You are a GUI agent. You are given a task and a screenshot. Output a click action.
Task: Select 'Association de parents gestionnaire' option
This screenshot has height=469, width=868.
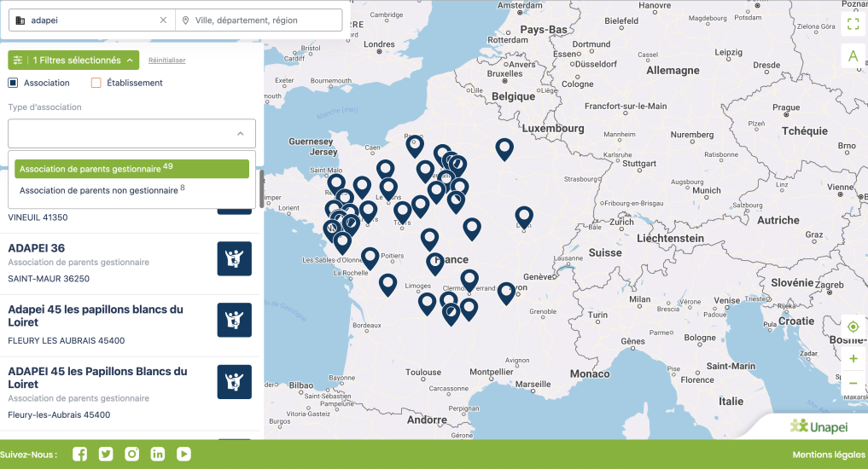coord(131,169)
